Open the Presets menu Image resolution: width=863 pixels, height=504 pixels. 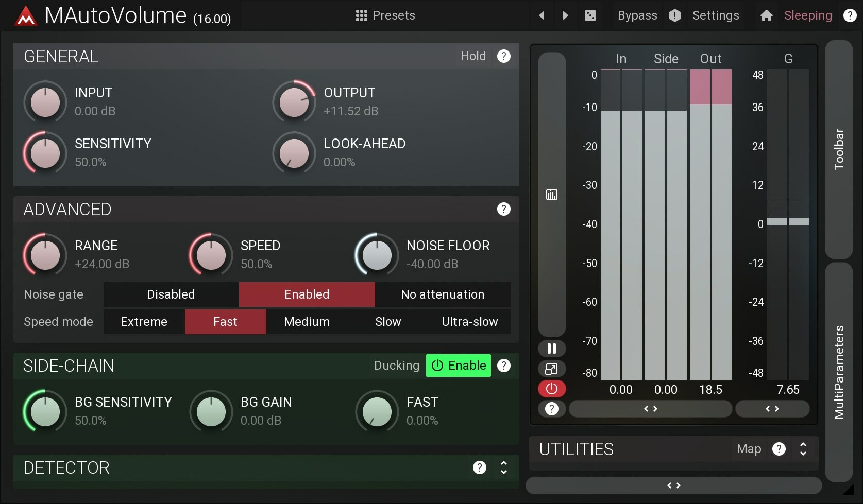pos(385,15)
